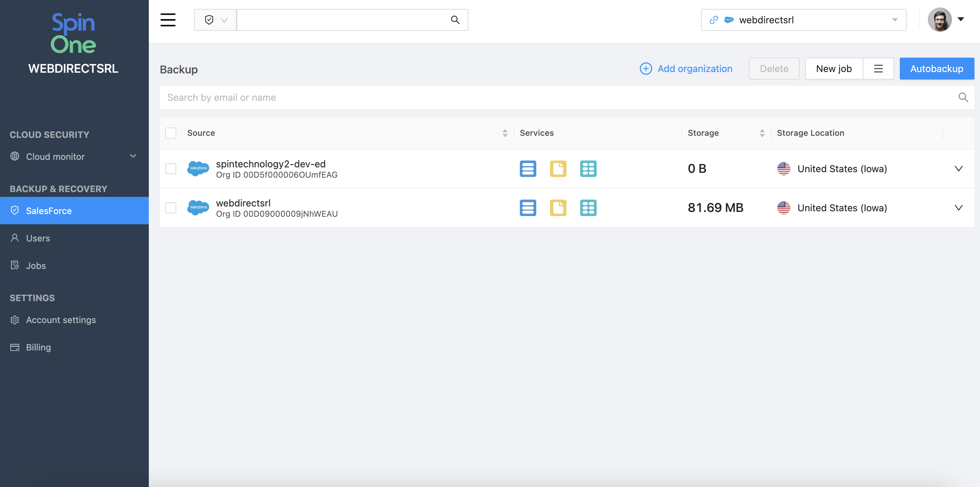Viewport: 980px width, 487px height.
Task: Click blue list service icon for spintechnology2-dev-ed
Action: coord(528,168)
